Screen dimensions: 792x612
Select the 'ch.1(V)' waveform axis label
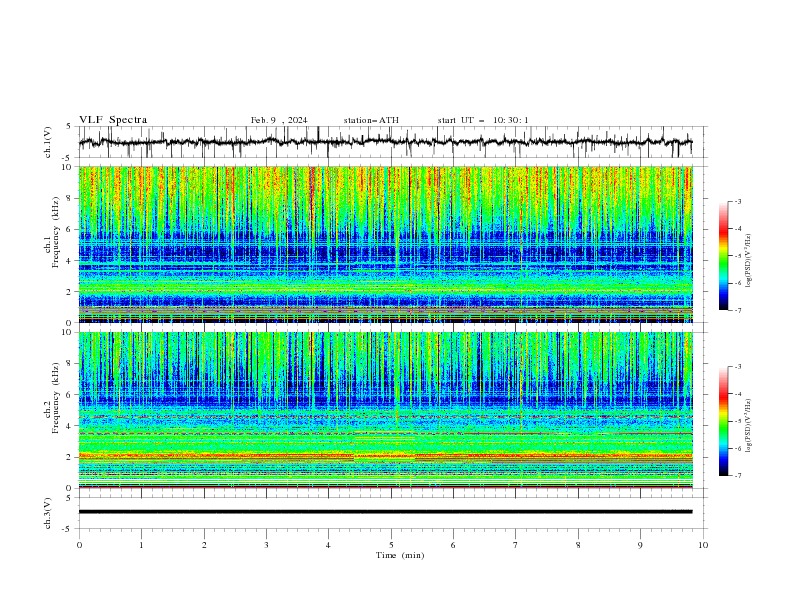[x=48, y=142]
